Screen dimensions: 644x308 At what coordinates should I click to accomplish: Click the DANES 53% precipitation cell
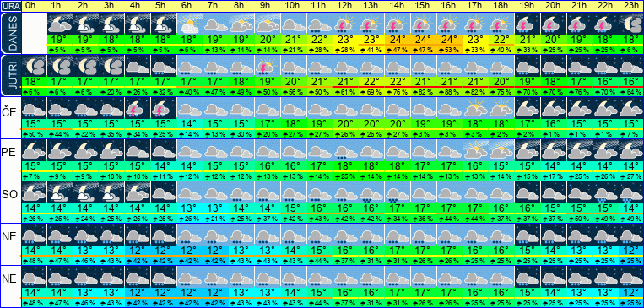(449, 50)
